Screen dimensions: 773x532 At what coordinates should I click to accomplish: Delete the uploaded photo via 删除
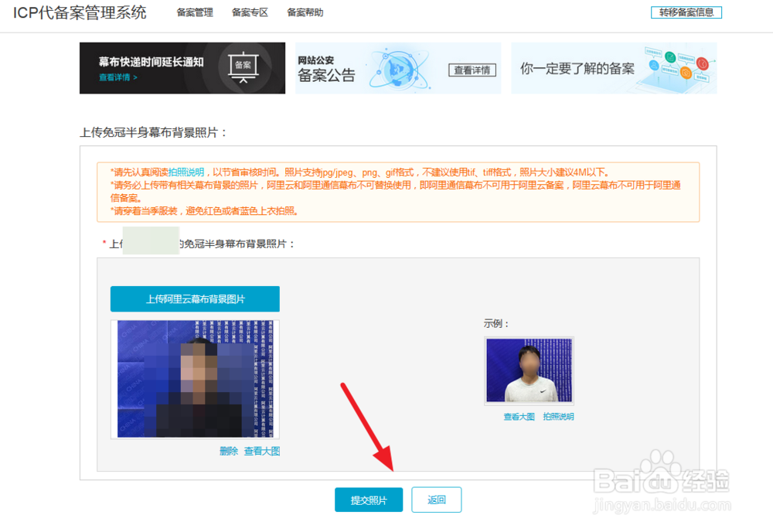click(228, 451)
